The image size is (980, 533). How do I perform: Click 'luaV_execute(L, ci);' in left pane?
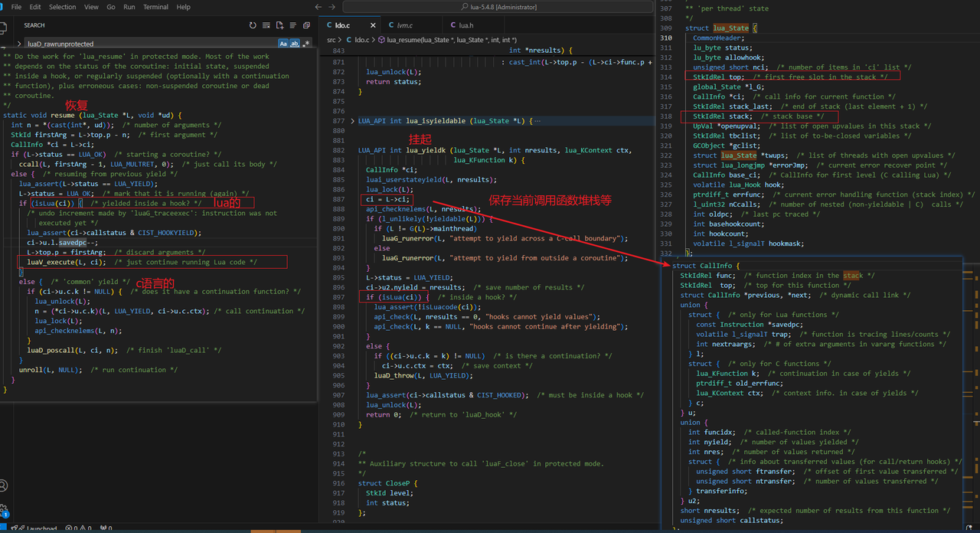[x=67, y=262]
